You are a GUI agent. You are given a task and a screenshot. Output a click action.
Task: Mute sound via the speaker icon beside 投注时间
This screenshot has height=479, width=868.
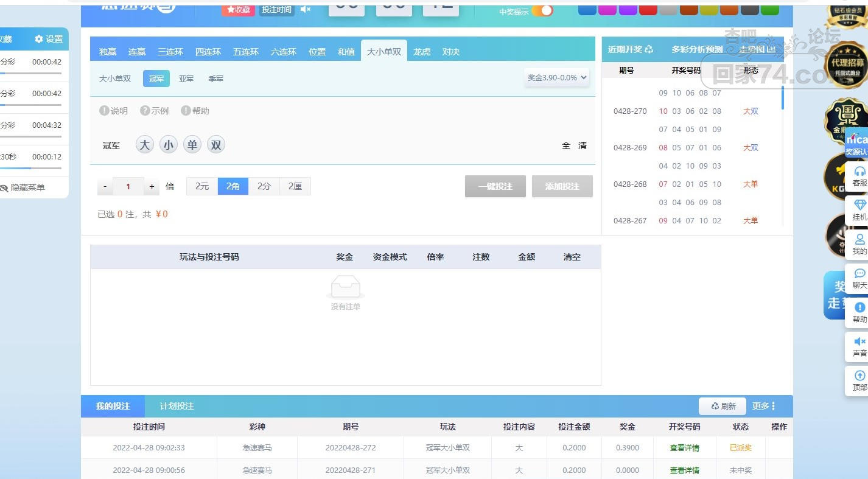306,9
